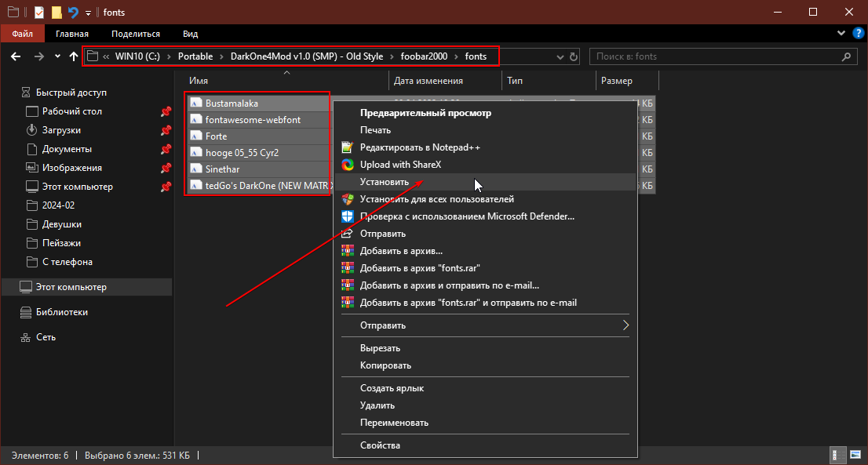Select the Forte font file
Screen dimensions: 868x465
[x=216, y=136]
